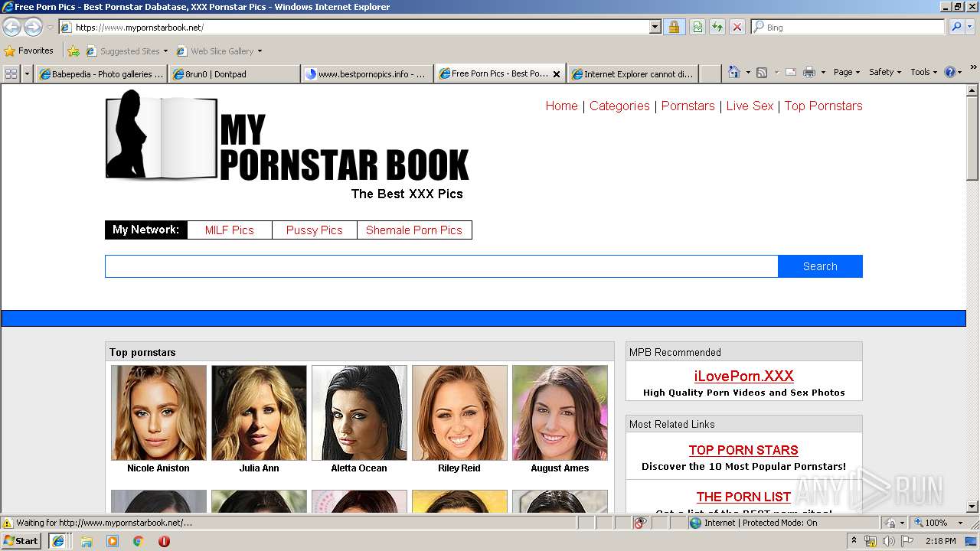Screen dimensions: 980x551
Task: Expand the tab list dropdown arrow
Action: pos(28,73)
